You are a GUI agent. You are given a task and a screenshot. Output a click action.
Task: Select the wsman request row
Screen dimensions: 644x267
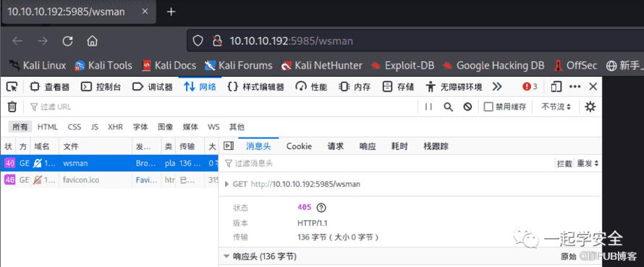pos(109,163)
